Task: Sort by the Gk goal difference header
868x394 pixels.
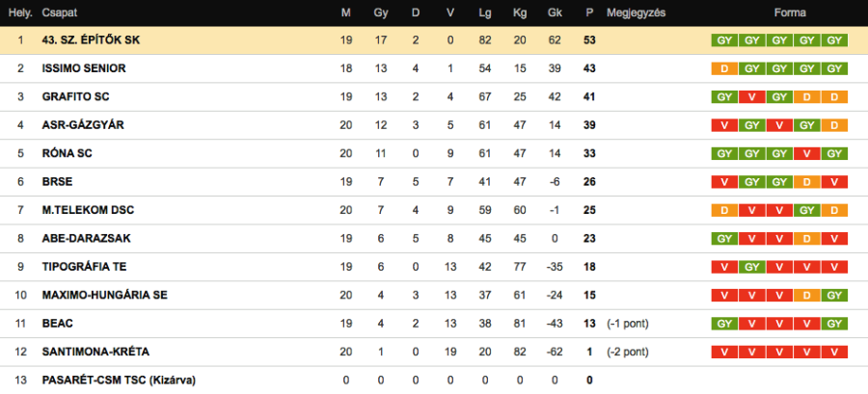Action: coord(554,13)
